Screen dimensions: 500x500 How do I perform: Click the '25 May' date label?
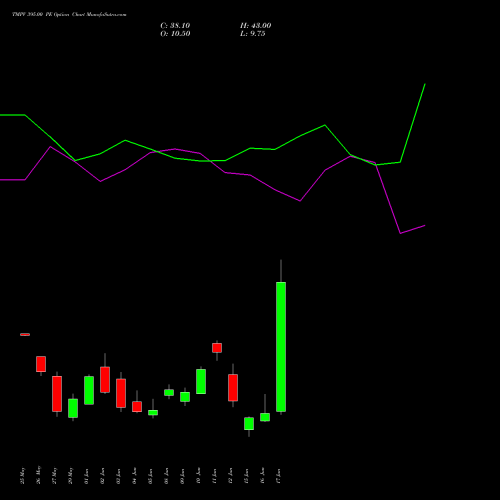click(23, 475)
